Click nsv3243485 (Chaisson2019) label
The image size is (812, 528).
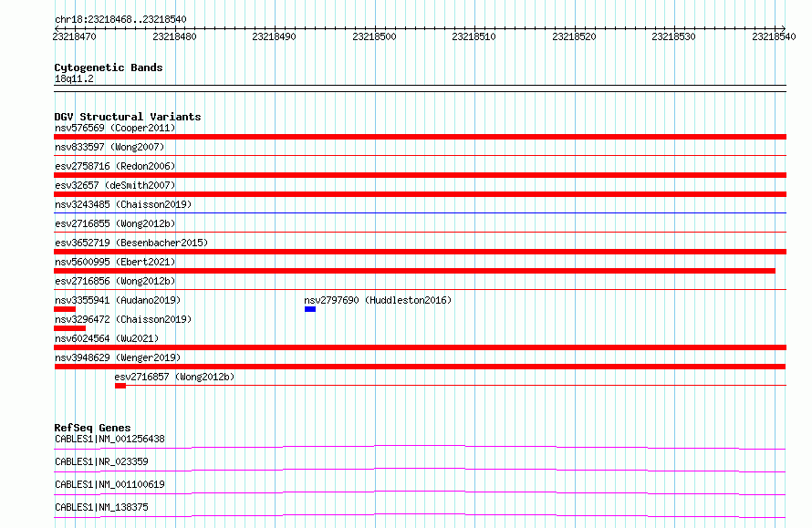coord(123,204)
